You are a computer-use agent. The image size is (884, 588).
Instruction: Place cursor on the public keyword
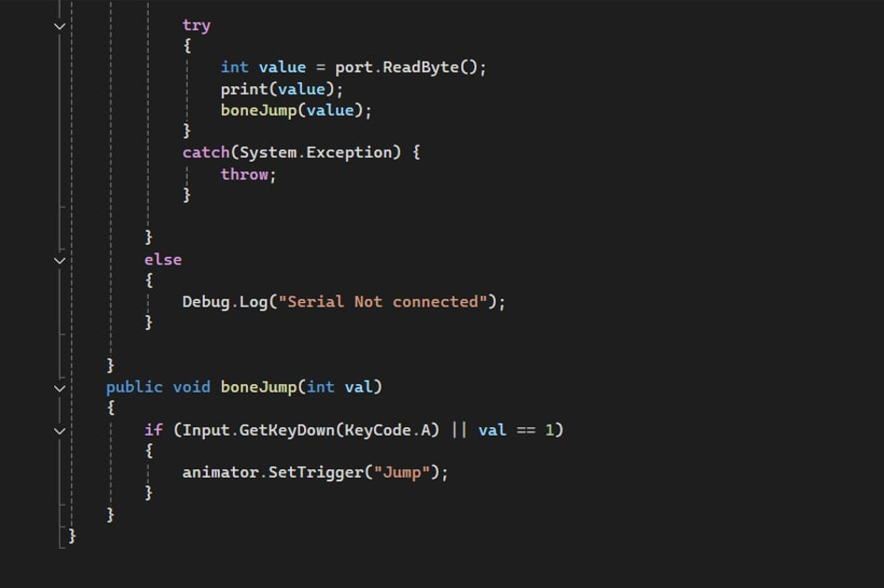(134, 388)
